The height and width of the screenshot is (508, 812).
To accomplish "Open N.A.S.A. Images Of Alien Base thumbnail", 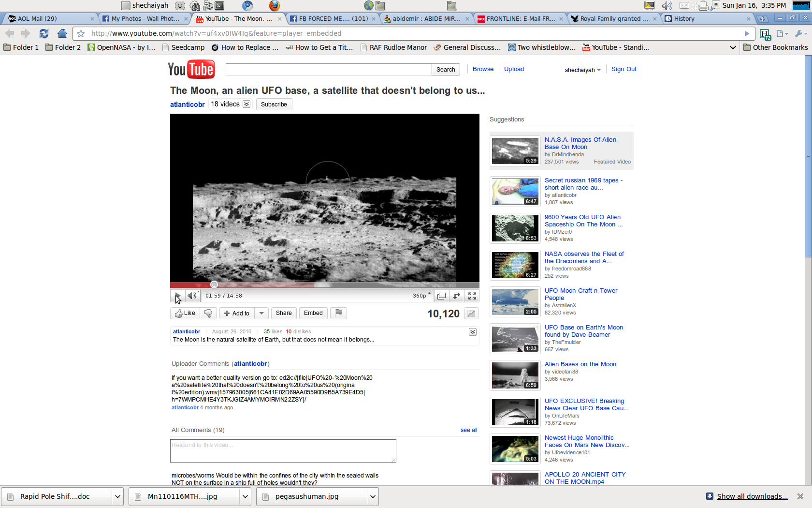I will click(515, 151).
